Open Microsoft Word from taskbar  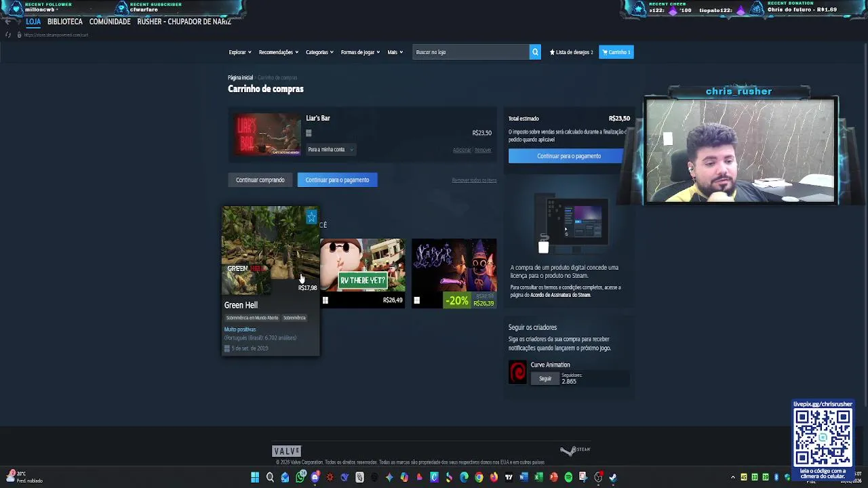click(x=524, y=477)
